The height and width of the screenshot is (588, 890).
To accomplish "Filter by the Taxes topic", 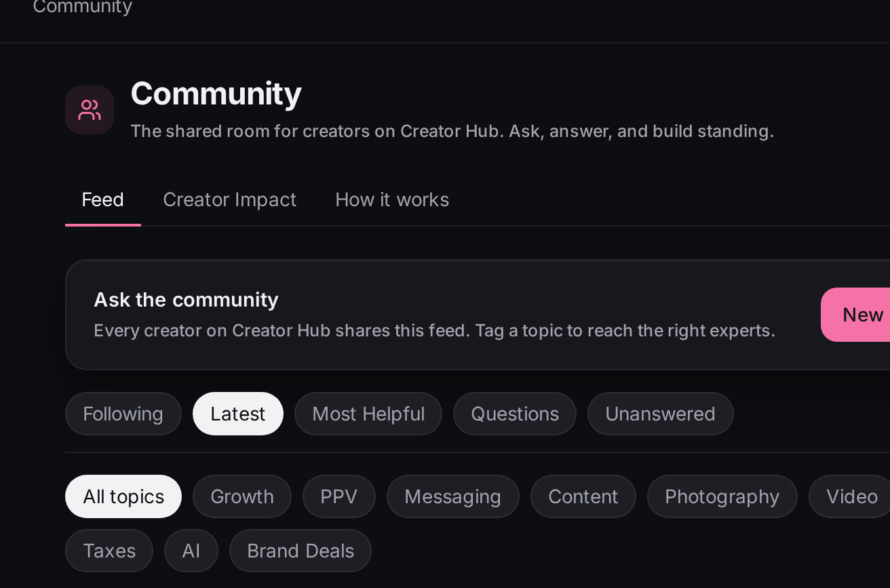I will pos(109,551).
